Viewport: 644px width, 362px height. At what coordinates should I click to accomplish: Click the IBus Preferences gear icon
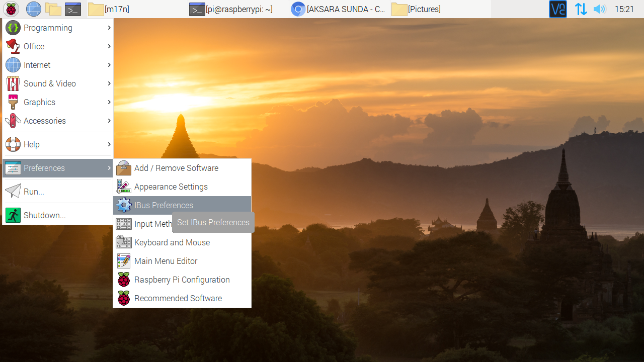click(x=124, y=205)
